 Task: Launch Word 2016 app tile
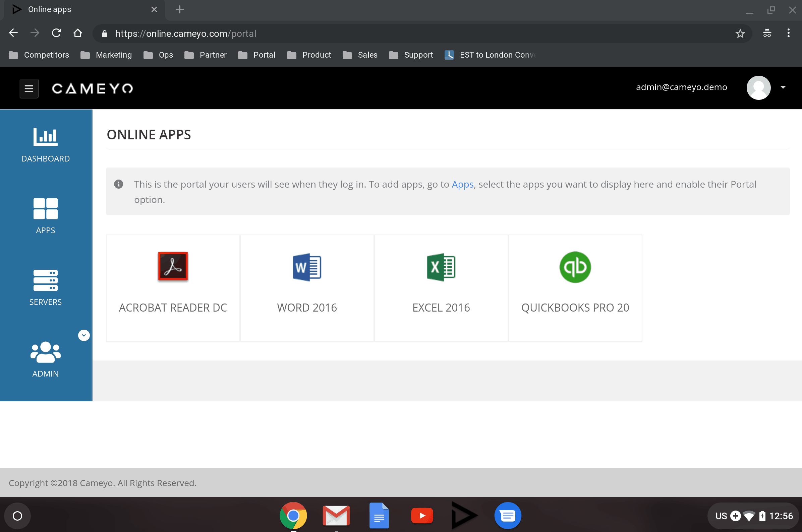307,288
